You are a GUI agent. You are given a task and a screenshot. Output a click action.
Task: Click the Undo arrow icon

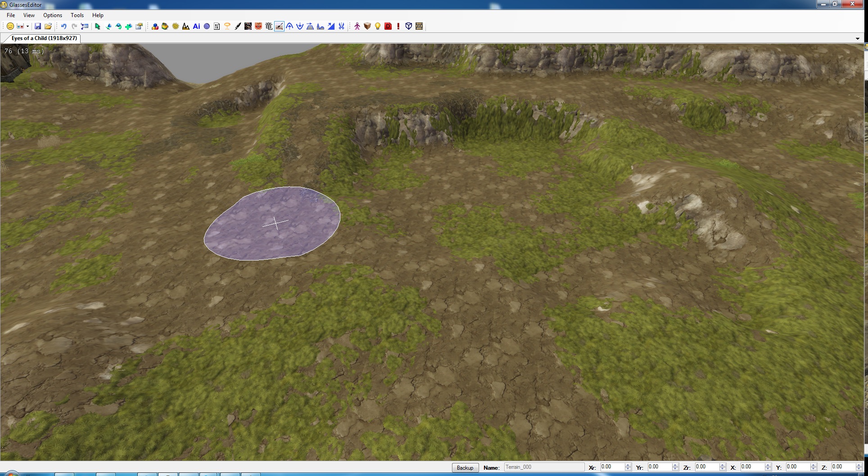pyautogui.click(x=63, y=27)
